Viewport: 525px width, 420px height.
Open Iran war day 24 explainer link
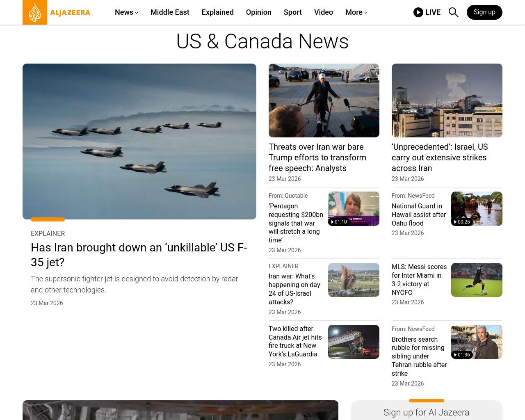coord(294,289)
